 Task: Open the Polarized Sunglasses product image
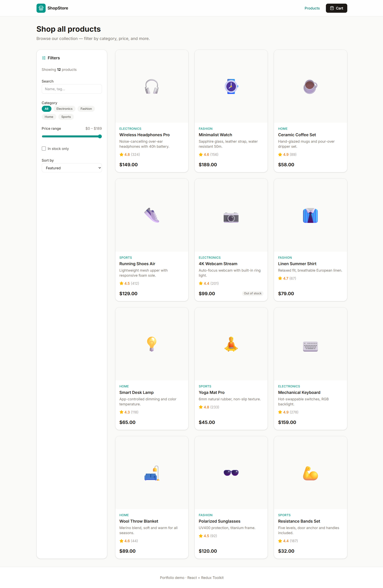(x=231, y=473)
